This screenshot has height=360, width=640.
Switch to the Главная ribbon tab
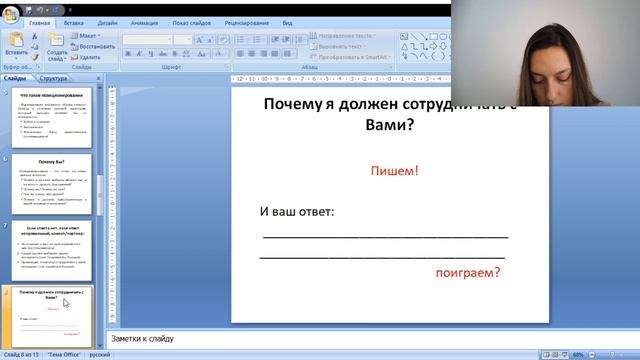pyautogui.click(x=39, y=23)
